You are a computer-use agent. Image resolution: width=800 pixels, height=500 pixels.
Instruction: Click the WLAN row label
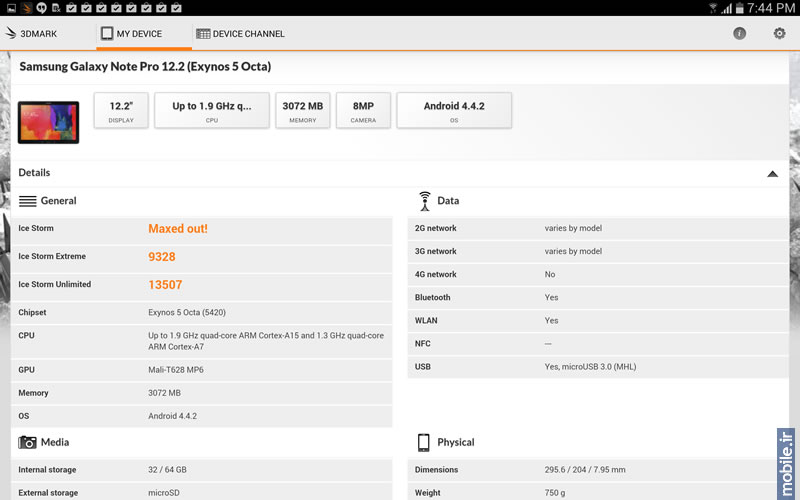pos(426,320)
